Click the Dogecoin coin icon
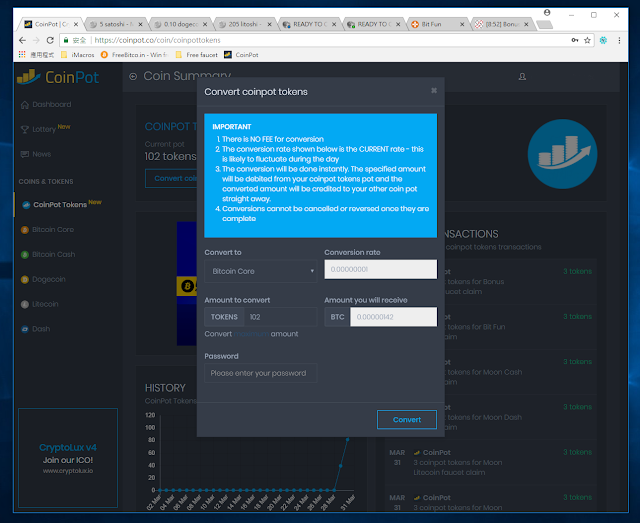640x523 pixels. tap(25, 279)
